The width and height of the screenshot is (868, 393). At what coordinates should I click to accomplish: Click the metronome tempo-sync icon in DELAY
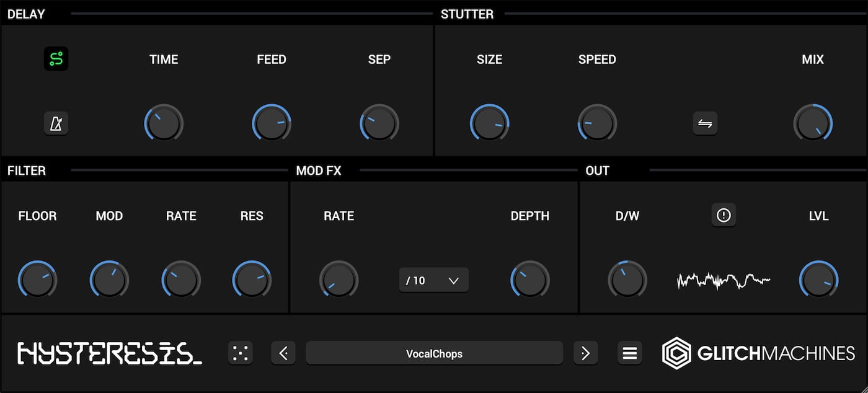click(56, 123)
